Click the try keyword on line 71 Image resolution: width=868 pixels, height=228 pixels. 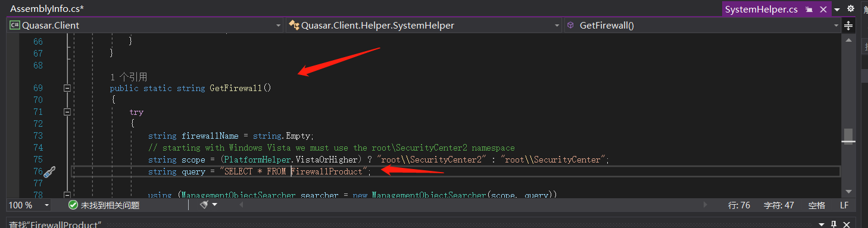click(x=136, y=112)
